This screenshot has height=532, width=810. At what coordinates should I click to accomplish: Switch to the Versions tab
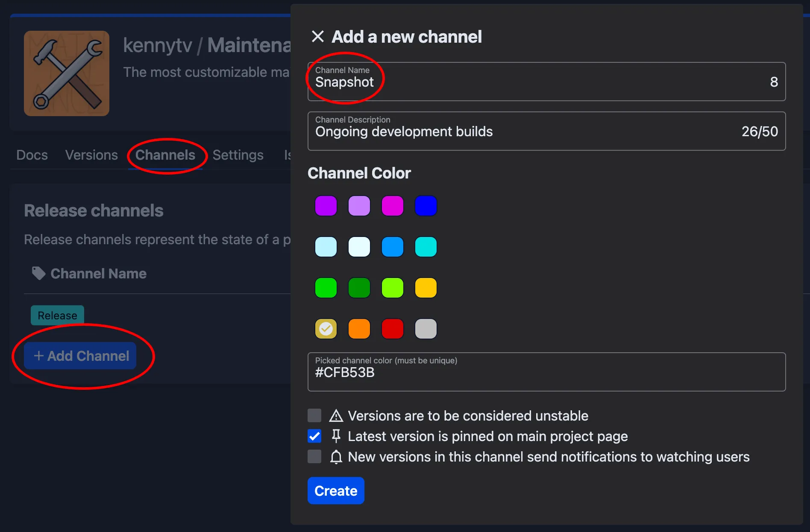click(91, 155)
